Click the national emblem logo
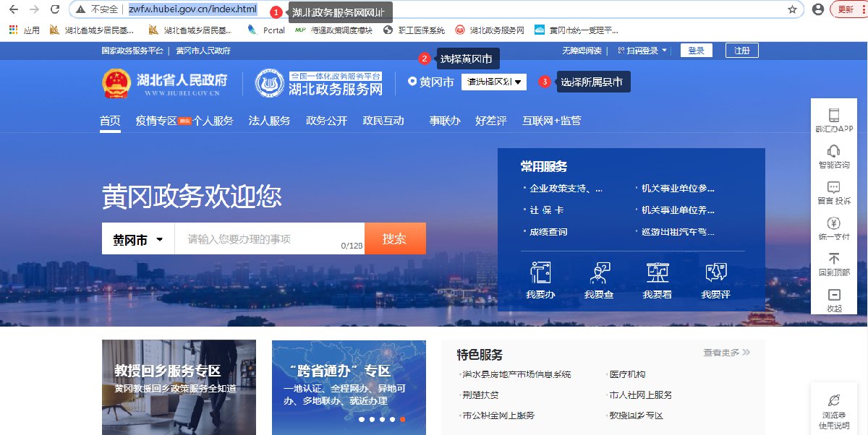This screenshot has height=435, width=868. click(115, 83)
